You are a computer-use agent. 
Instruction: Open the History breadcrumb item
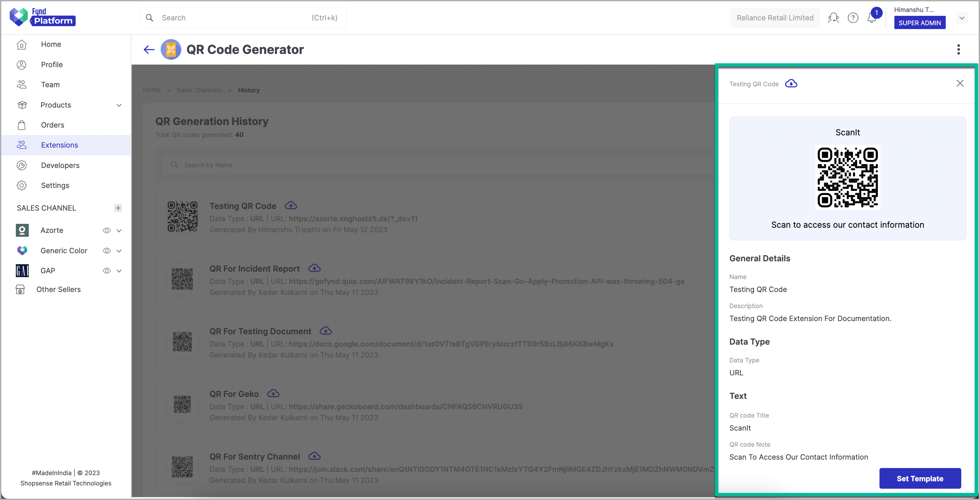pos(249,90)
